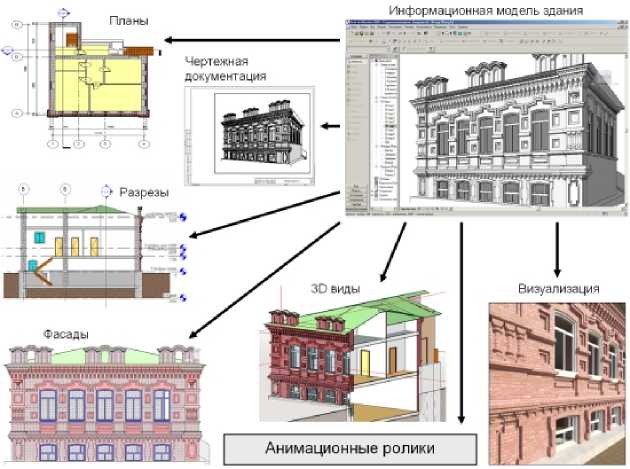This screenshot has width=630, height=469.
Task: Click the "Информационная модель здания" heading
Action: pos(486,10)
